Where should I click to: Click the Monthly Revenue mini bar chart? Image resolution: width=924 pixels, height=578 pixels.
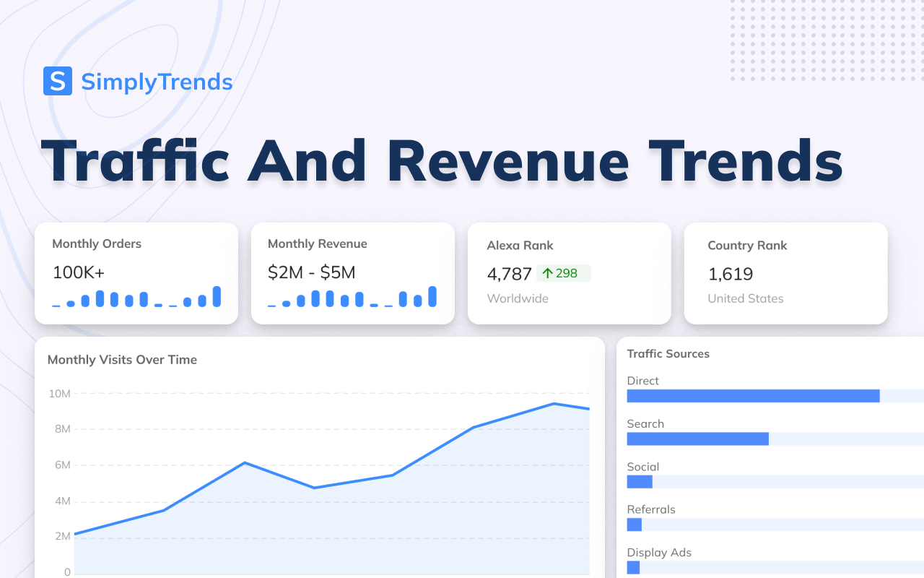(x=352, y=297)
